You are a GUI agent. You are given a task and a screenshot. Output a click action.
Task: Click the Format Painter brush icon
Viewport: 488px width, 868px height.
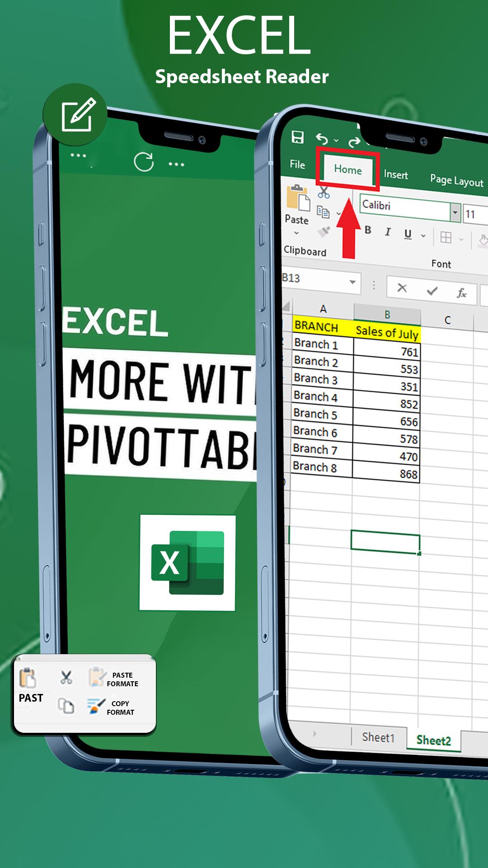click(324, 231)
